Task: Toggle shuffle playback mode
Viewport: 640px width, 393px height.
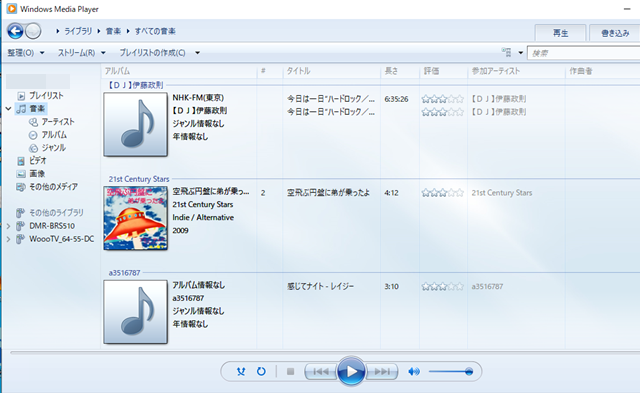Action: pos(241,371)
